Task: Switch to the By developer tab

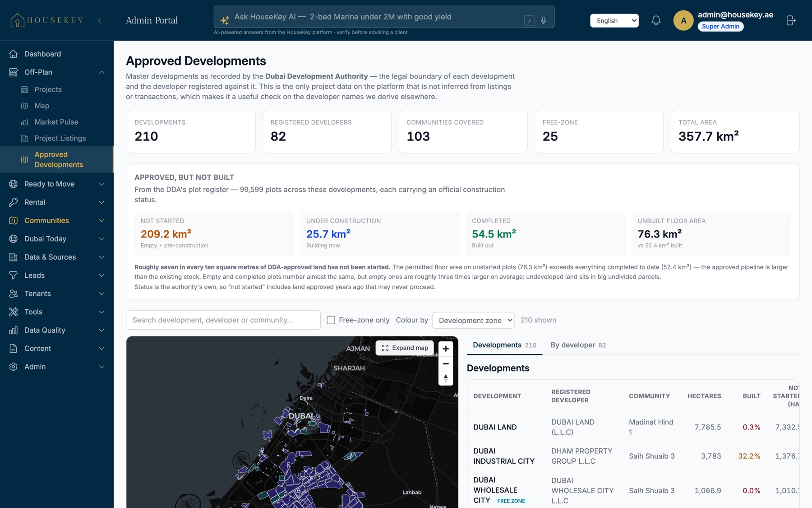Action: (x=578, y=345)
